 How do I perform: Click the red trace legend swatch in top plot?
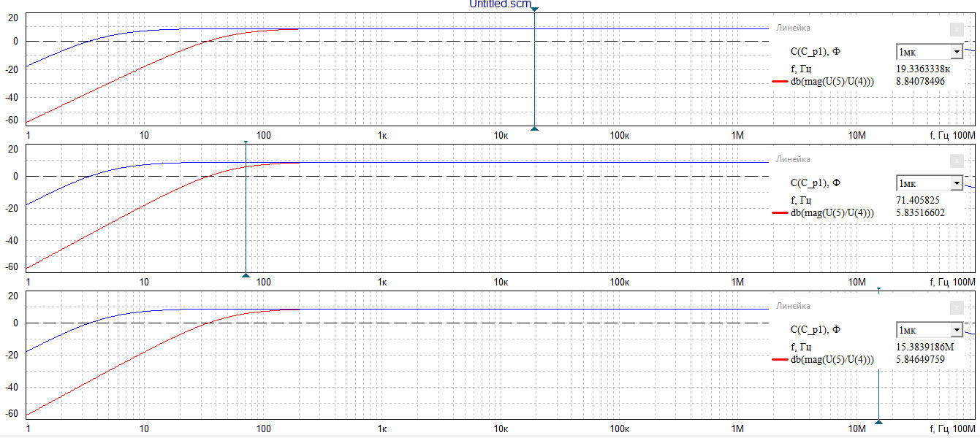pyautogui.click(x=779, y=82)
